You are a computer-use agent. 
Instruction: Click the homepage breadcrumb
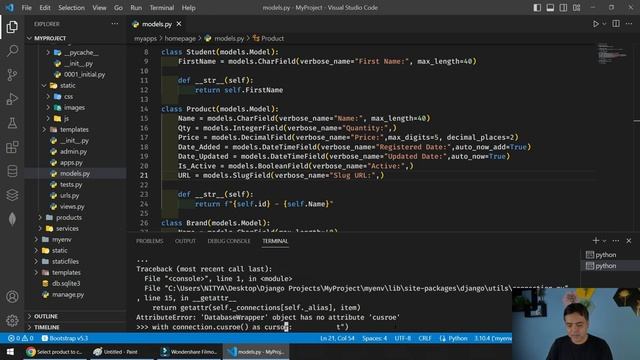[180, 38]
